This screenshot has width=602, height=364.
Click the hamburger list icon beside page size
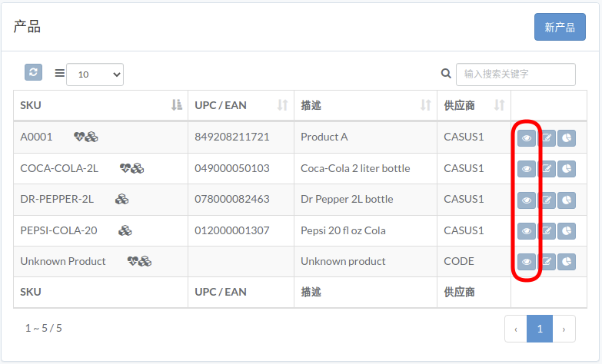click(59, 73)
